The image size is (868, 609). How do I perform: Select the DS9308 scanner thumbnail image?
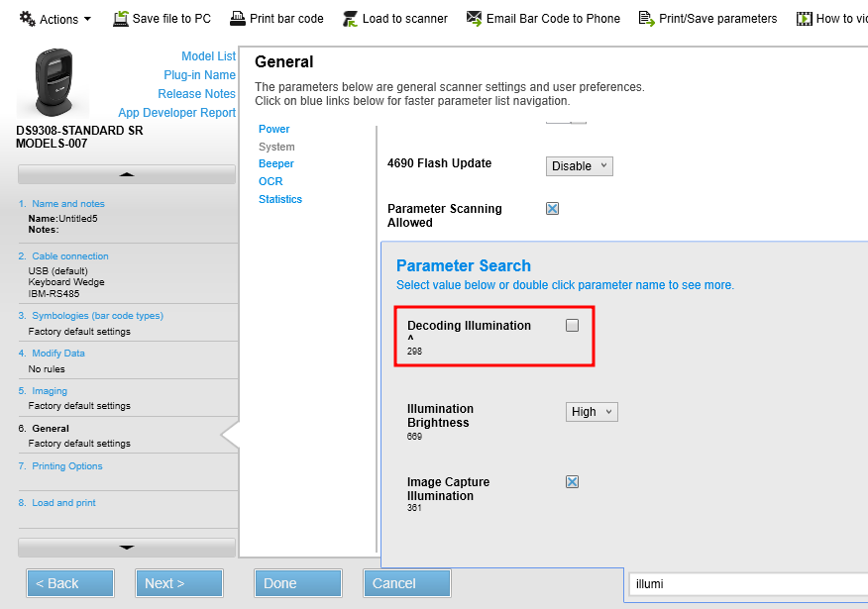click(54, 83)
